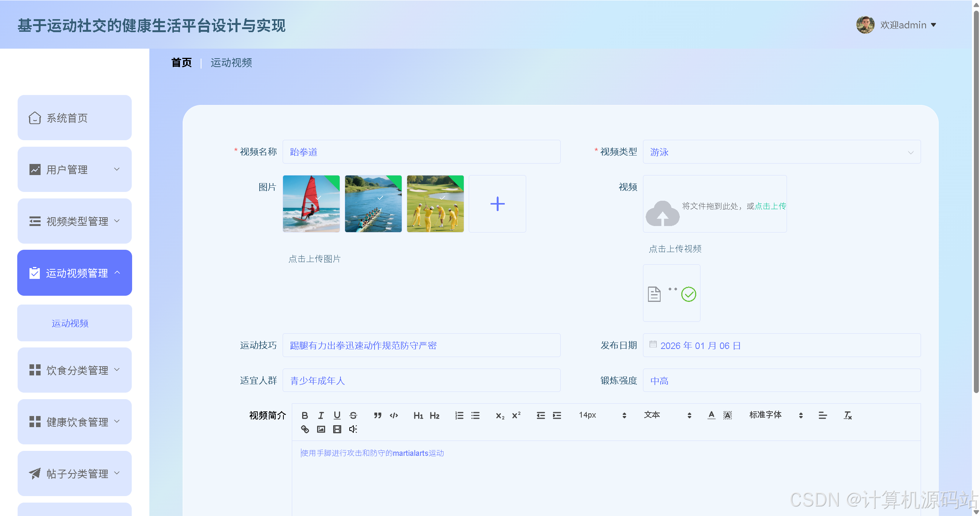Screen dimensions: 980x516
Task: Open the 发布日期 date picker field
Action: click(782, 345)
